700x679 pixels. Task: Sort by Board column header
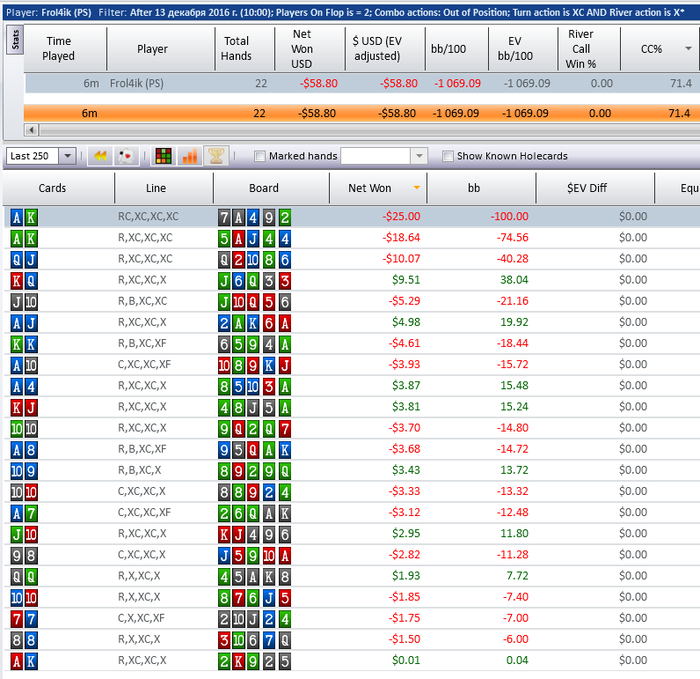[271, 188]
